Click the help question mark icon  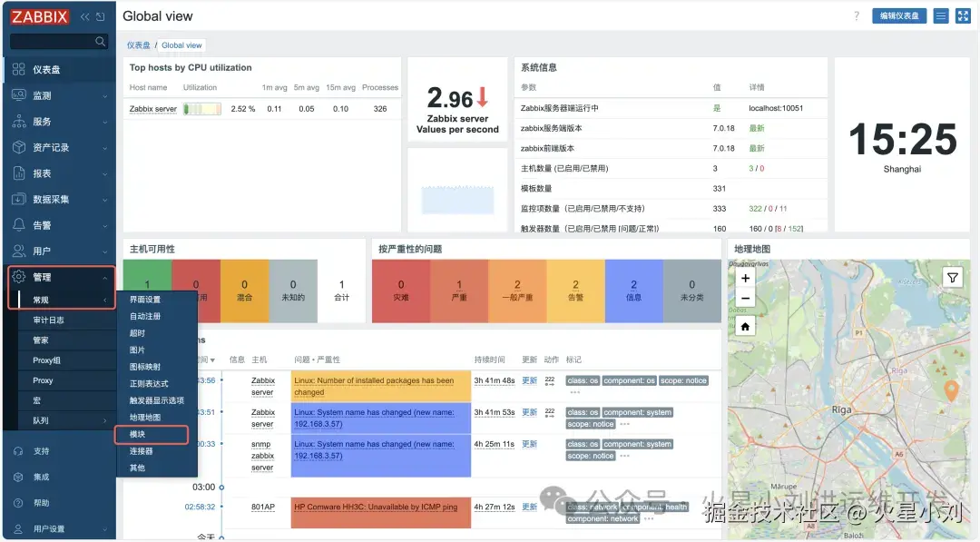click(857, 15)
